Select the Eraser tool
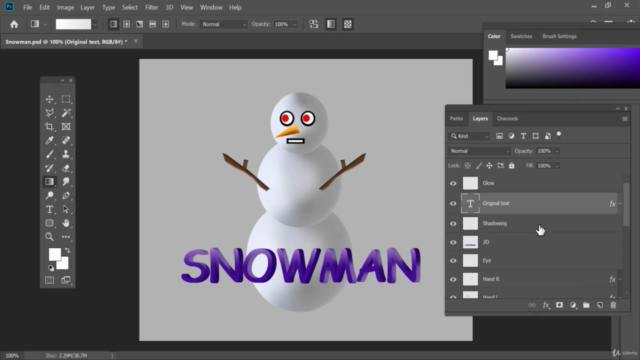The image size is (640, 360). [66, 168]
